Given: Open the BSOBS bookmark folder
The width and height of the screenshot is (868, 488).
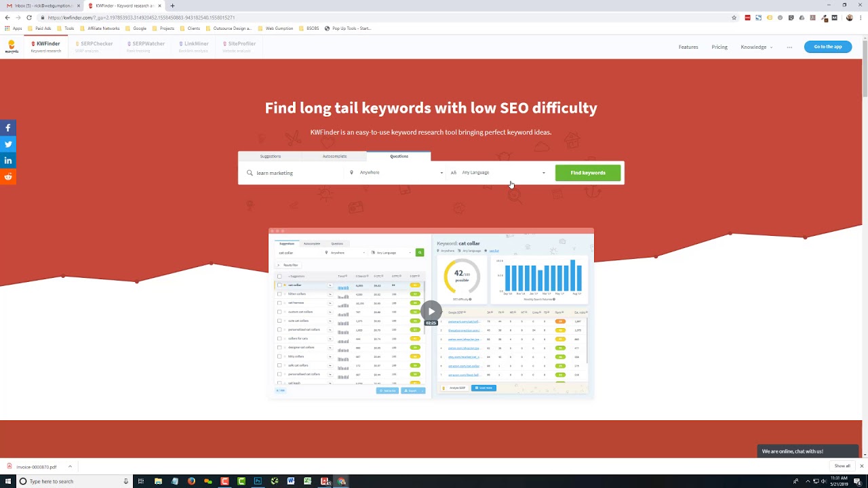Looking at the screenshot, I should [x=309, y=28].
